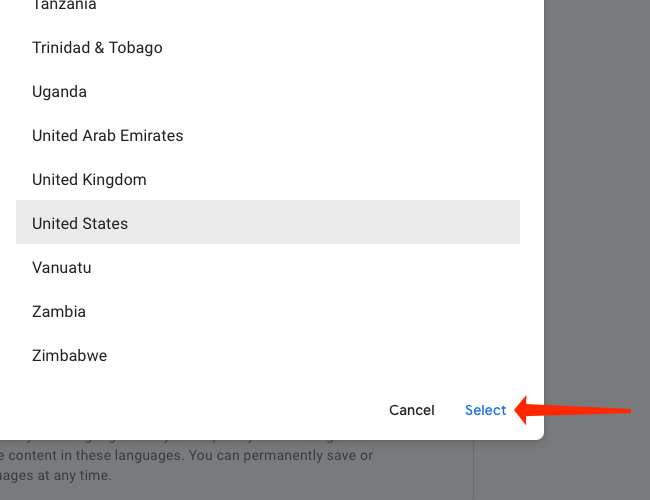The height and width of the screenshot is (500, 650).
Task: Select the United Kingdom entry
Action: point(89,180)
